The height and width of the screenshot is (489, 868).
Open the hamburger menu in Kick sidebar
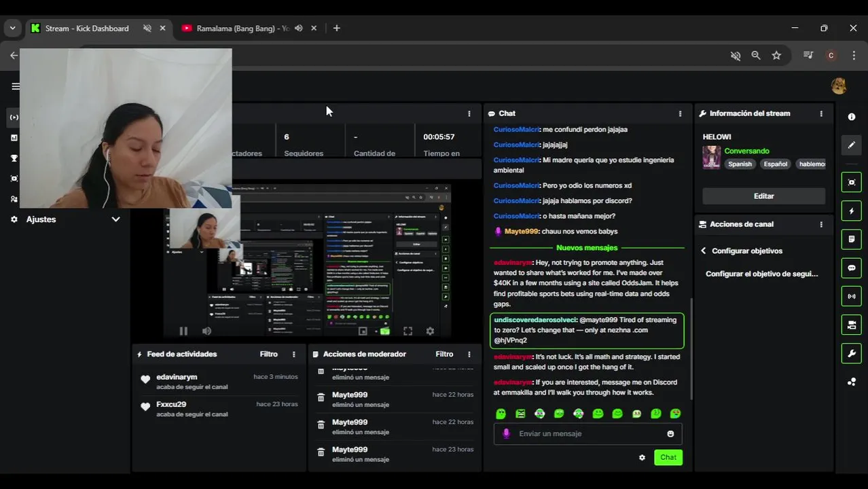(x=15, y=86)
